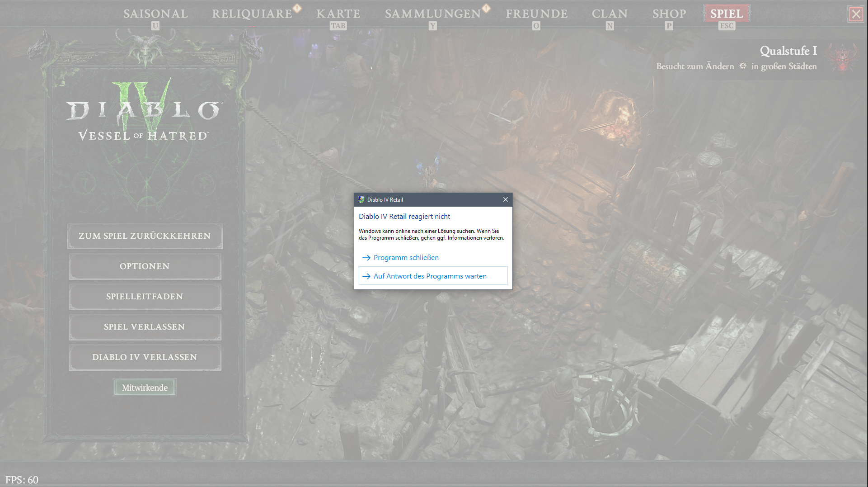Open the Reliquiare tab
The image size is (868, 487).
[252, 14]
